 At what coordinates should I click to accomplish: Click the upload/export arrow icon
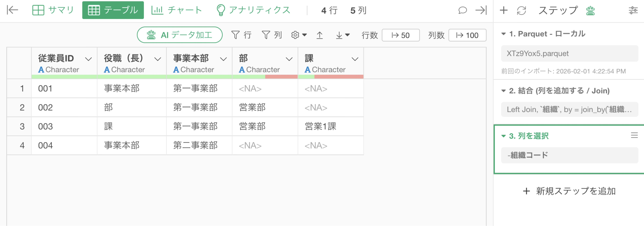point(319,35)
